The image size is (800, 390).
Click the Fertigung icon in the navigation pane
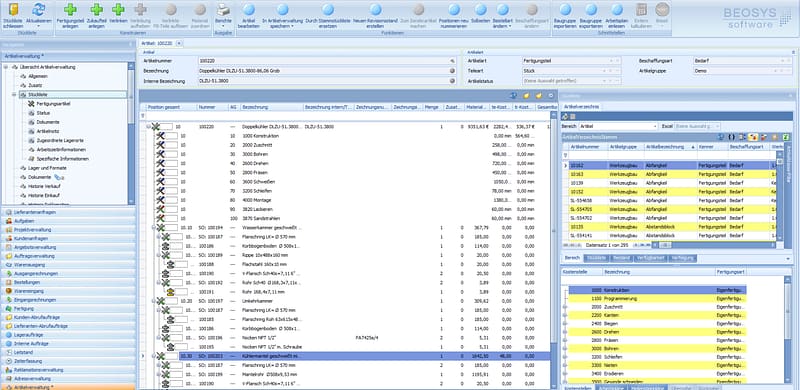point(9,308)
